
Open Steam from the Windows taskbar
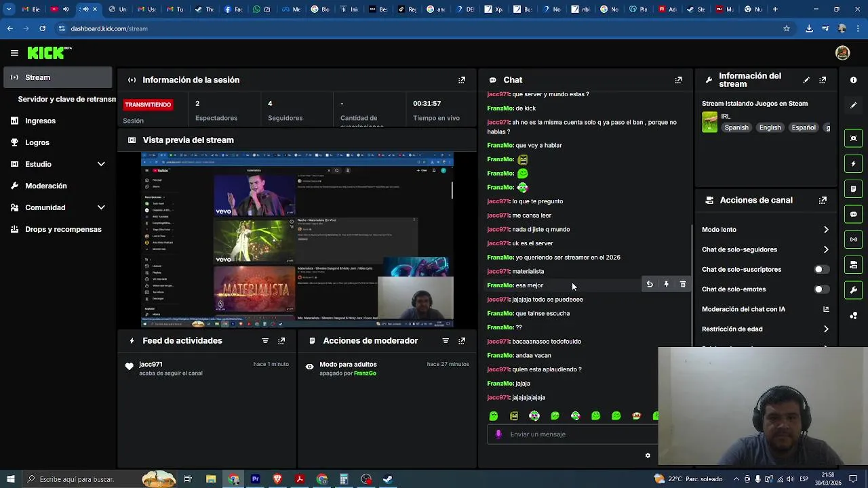click(388, 479)
